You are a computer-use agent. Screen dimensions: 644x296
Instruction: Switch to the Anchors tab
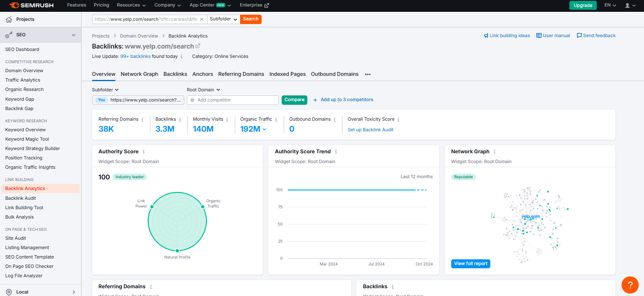(x=203, y=74)
